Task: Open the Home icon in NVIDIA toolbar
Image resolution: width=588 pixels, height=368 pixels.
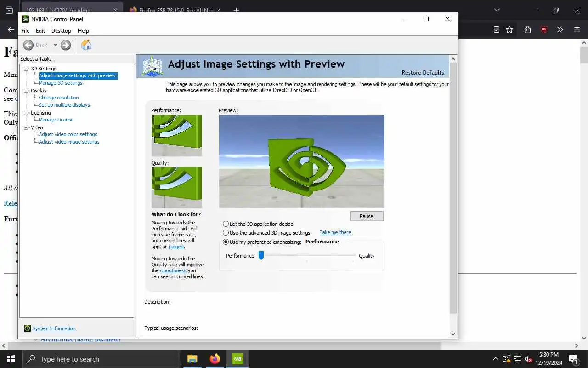Action: (x=86, y=45)
